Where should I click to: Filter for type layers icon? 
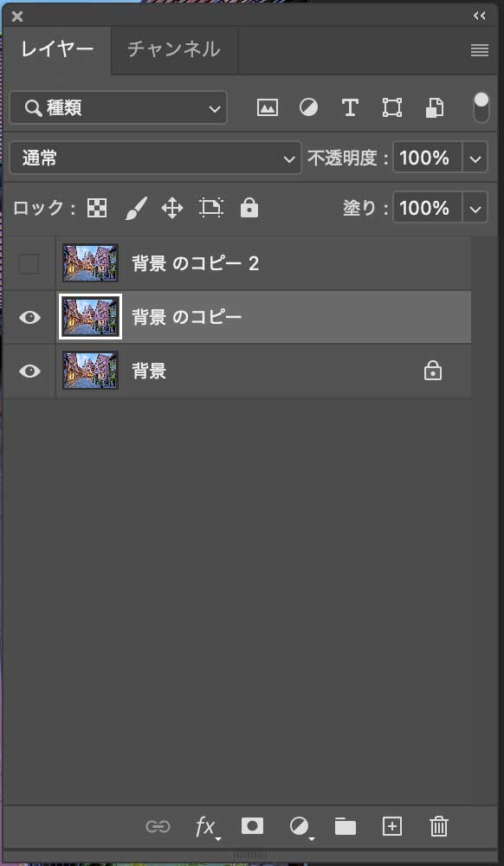point(350,107)
